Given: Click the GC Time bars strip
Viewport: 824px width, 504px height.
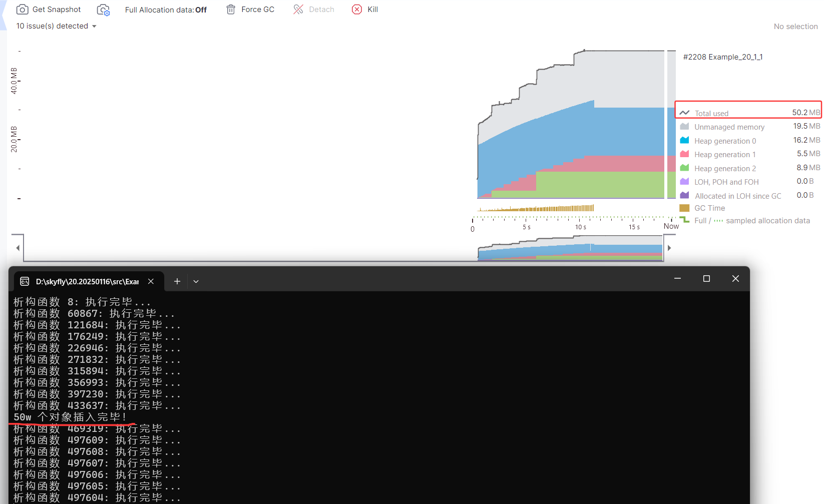Looking at the screenshot, I should pos(536,208).
